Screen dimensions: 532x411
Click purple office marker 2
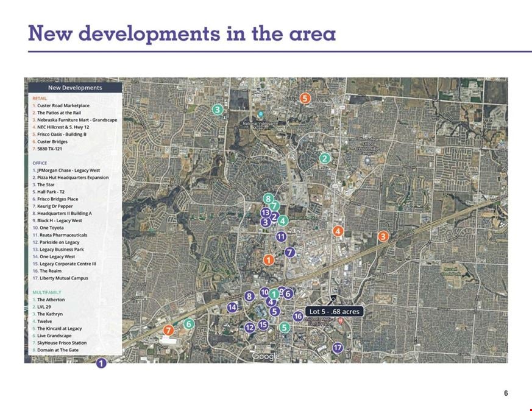pos(274,216)
